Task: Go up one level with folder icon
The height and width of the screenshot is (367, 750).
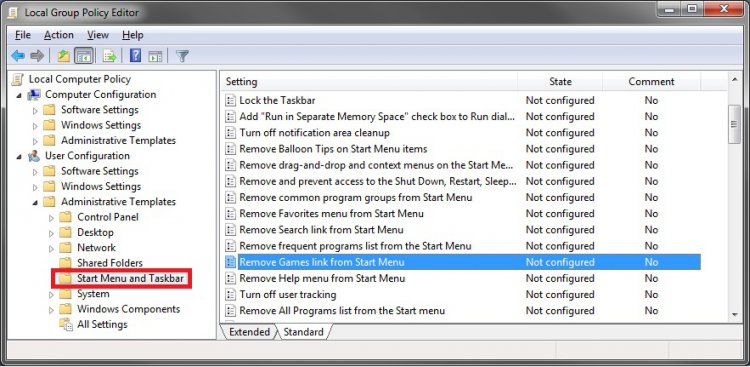Action: [64, 56]
